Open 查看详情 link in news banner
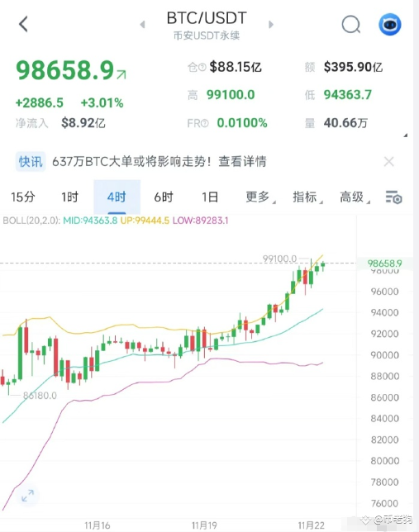This screenshot has width=419, height=532. (x=242, y=162)
